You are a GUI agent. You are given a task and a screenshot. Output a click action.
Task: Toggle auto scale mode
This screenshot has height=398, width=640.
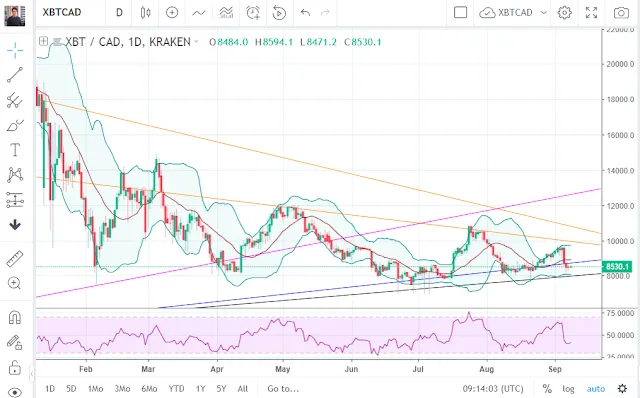(x=596, y=389)
